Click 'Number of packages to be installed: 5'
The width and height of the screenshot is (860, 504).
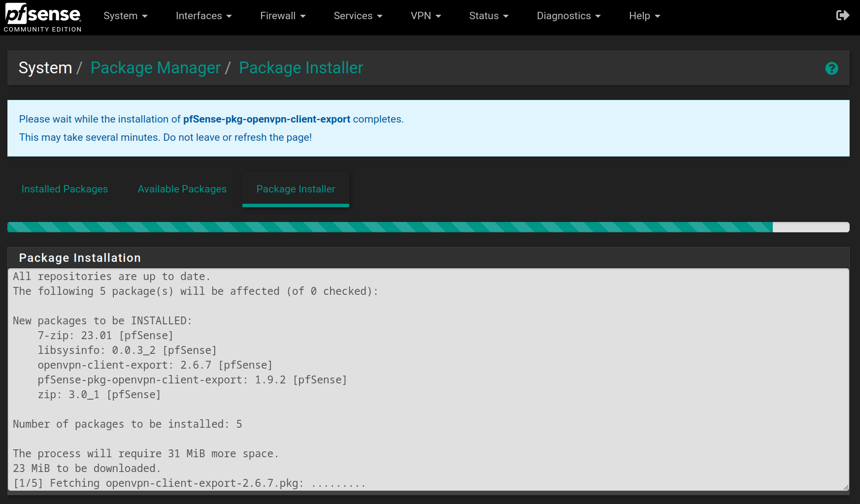[128, 424]
